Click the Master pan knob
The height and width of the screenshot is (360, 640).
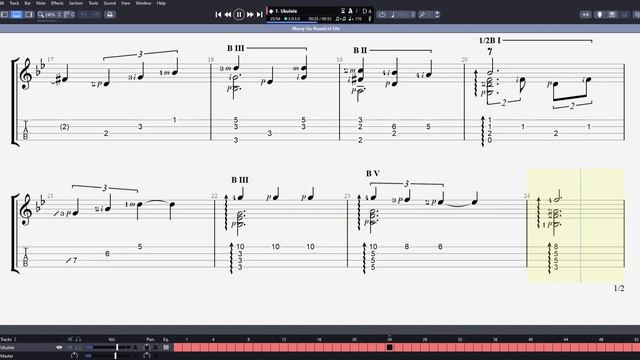[x=147, y=356]
